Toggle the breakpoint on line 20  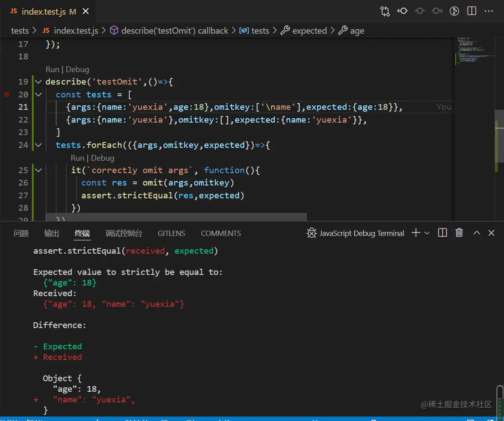(x=7, y=94)
